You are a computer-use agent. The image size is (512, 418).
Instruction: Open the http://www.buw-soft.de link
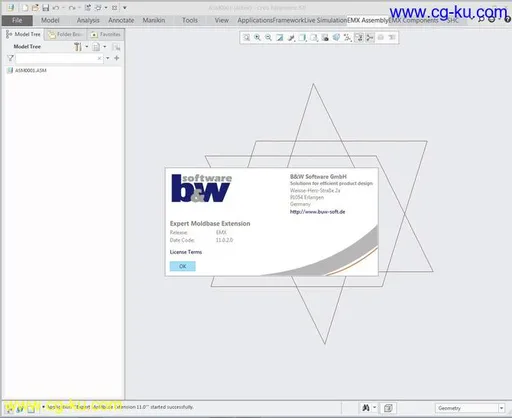(x=317, y=212)
